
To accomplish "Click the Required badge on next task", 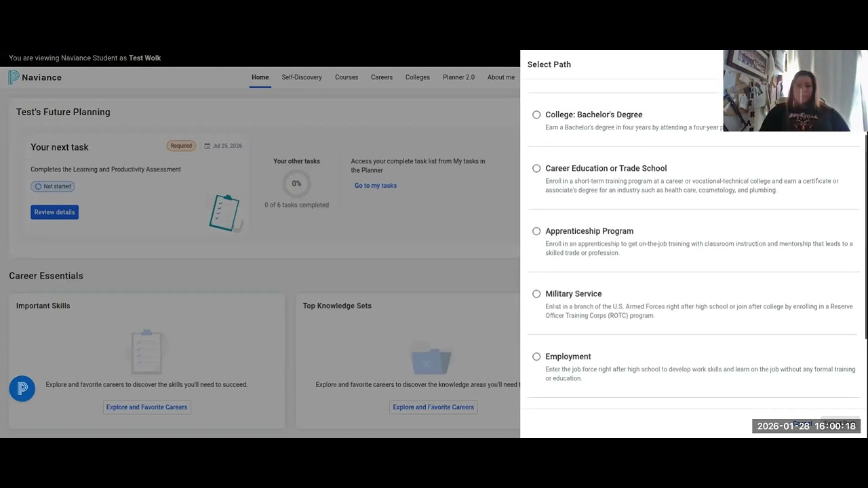I will [181, 146].
